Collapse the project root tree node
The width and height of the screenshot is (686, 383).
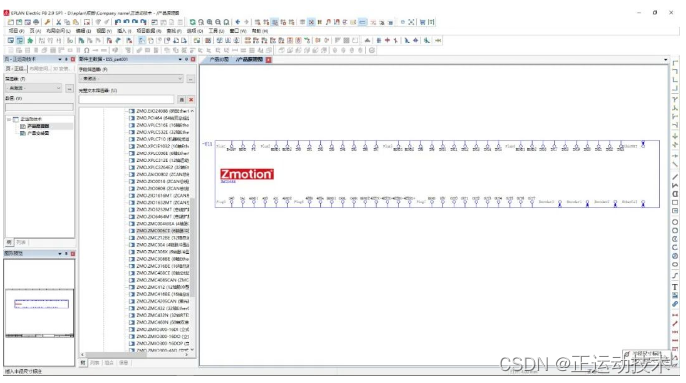pos(9,119)
